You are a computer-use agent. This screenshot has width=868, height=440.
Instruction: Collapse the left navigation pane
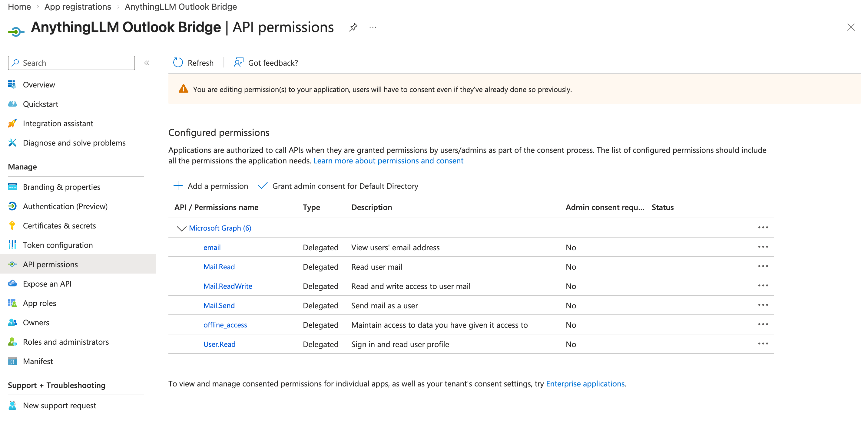pyautogui.click(x=147, y=63)
